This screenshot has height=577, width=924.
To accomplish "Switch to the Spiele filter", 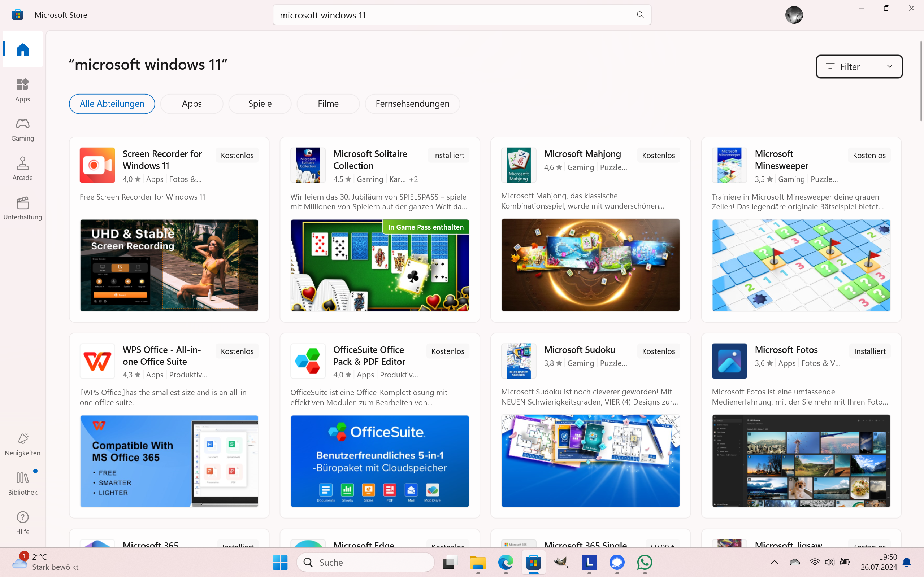I will [x=260, y=104].
